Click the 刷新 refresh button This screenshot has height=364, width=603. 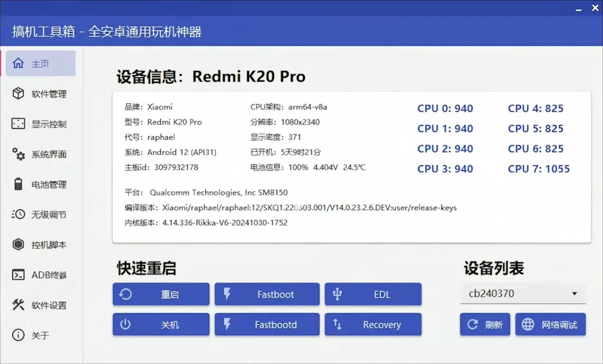coord(485,325)
